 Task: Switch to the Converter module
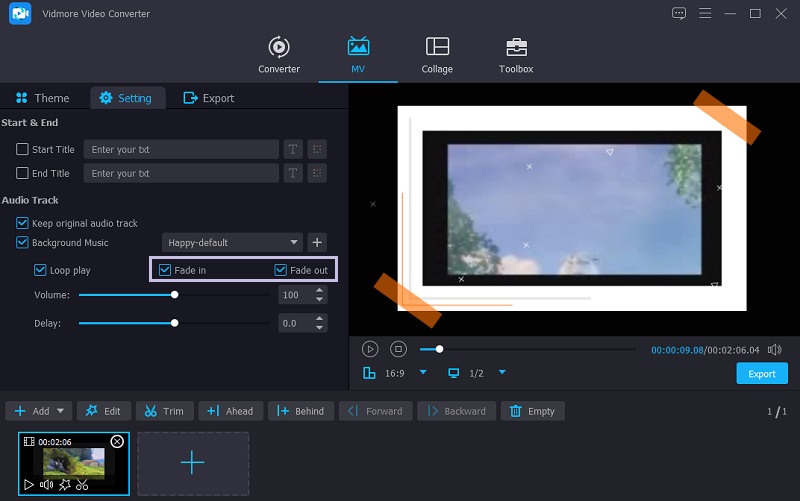coord(279,47)
